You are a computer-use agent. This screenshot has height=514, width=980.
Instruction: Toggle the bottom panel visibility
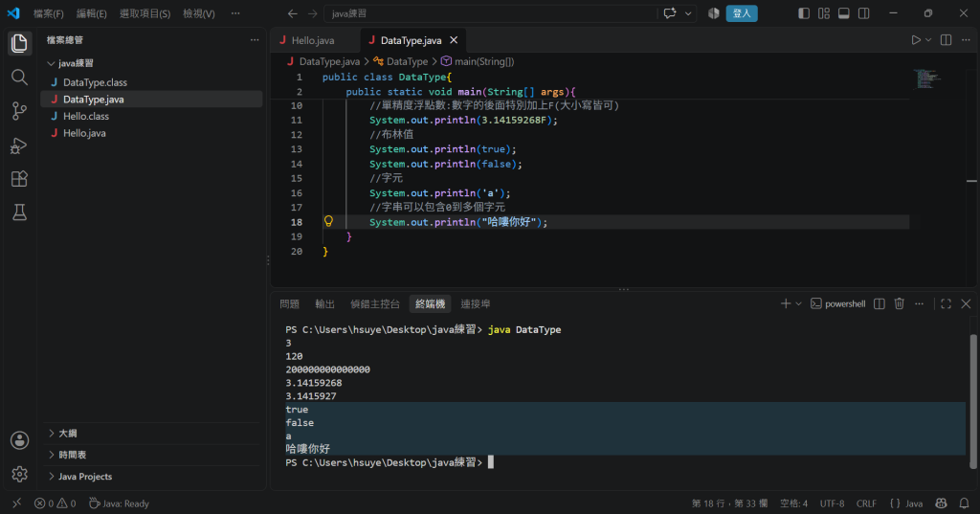[844, 13]
